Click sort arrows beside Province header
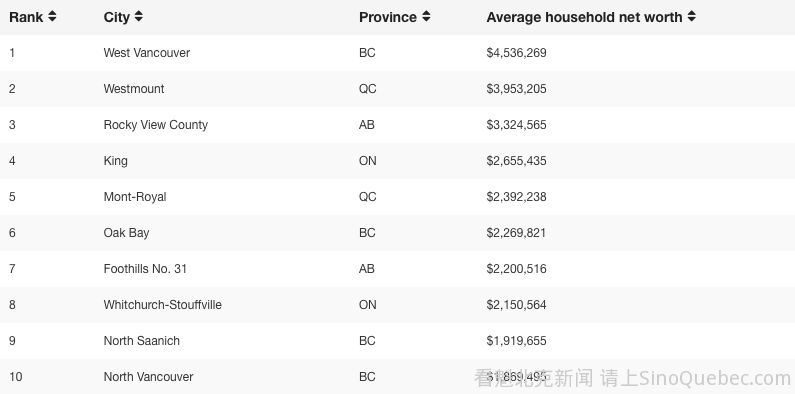The height and width of the screenshot is (394, 795). click(426, 17)
